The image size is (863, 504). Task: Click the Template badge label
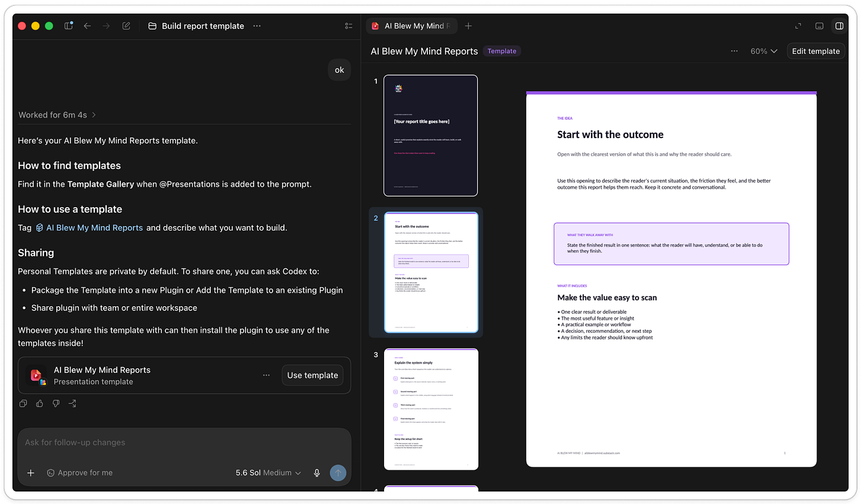click(x=501, y=51)
